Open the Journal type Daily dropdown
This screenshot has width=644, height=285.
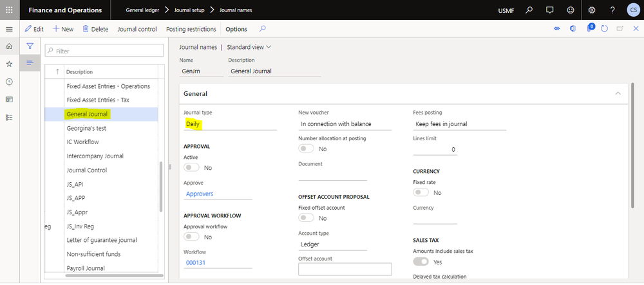point(230,124)
